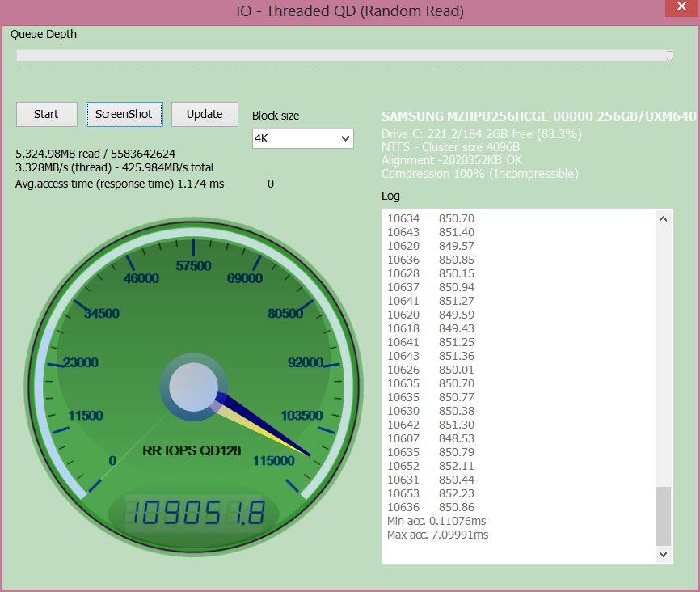Click the Update button
Image resolution: width=700 pixels, height=592 pixels.
pyautogui.click(x=205, y=114)
